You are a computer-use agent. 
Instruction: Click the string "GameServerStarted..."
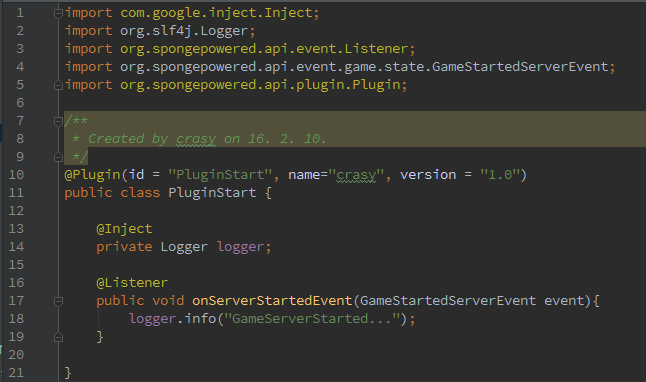(x=312, y=319)
